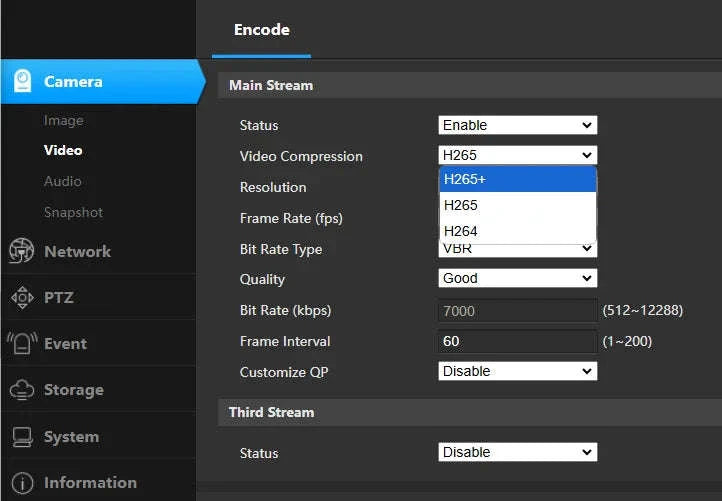Click the Bit Rate kbps field
722x501 pixels.
pyautogui.click(x=518, y=311)
